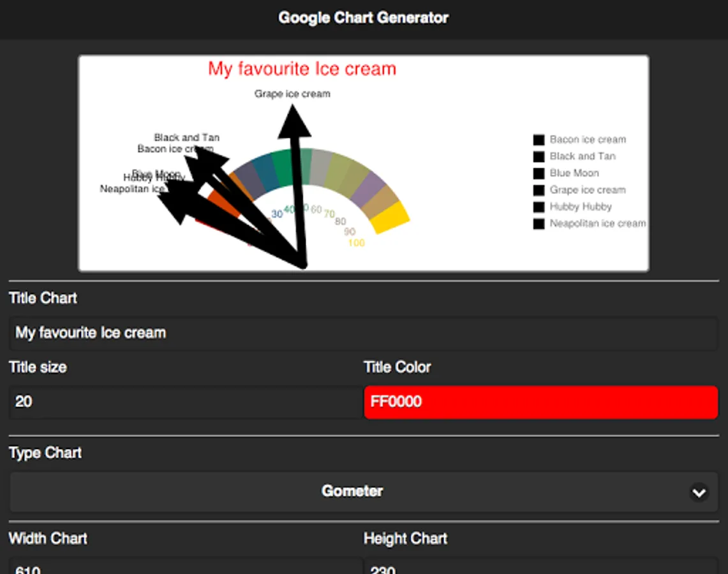Click the Width Chart input field

tap(185, 567)
